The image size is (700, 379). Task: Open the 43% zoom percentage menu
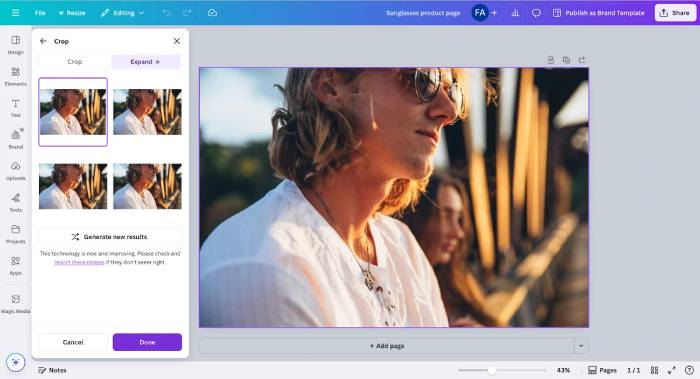pos(563,370)
